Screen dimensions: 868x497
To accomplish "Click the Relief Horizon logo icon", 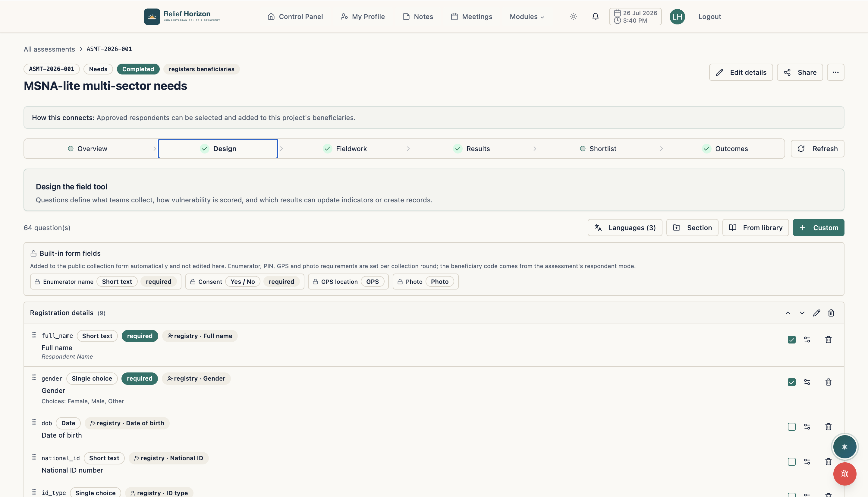I will click(152, 16).
